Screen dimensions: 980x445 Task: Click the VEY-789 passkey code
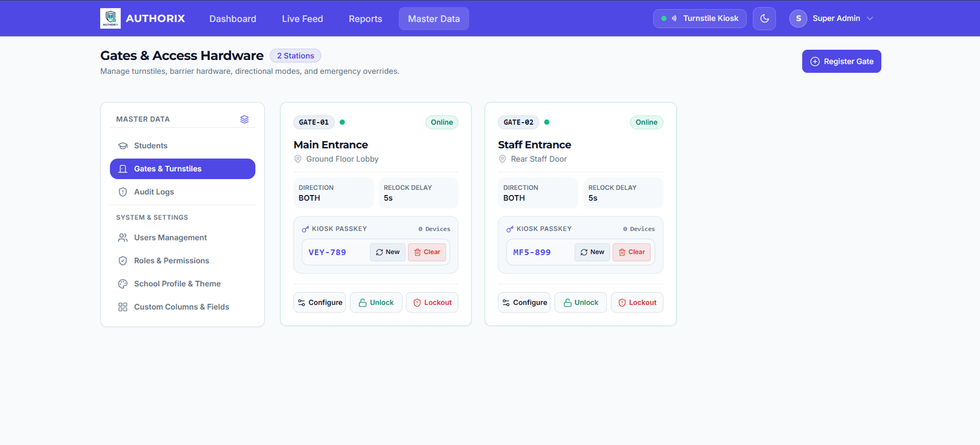coord(327,252)
